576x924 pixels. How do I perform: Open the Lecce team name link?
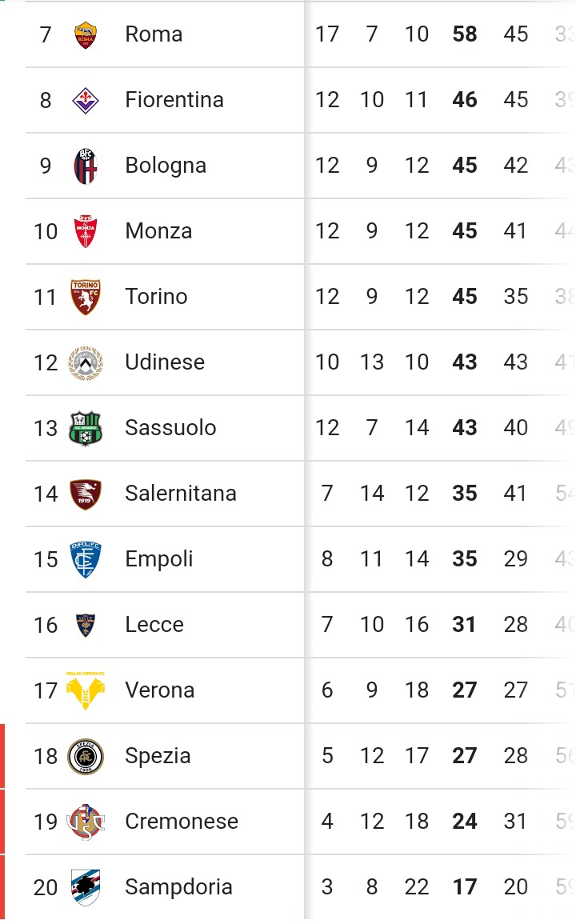click(154, 625)
